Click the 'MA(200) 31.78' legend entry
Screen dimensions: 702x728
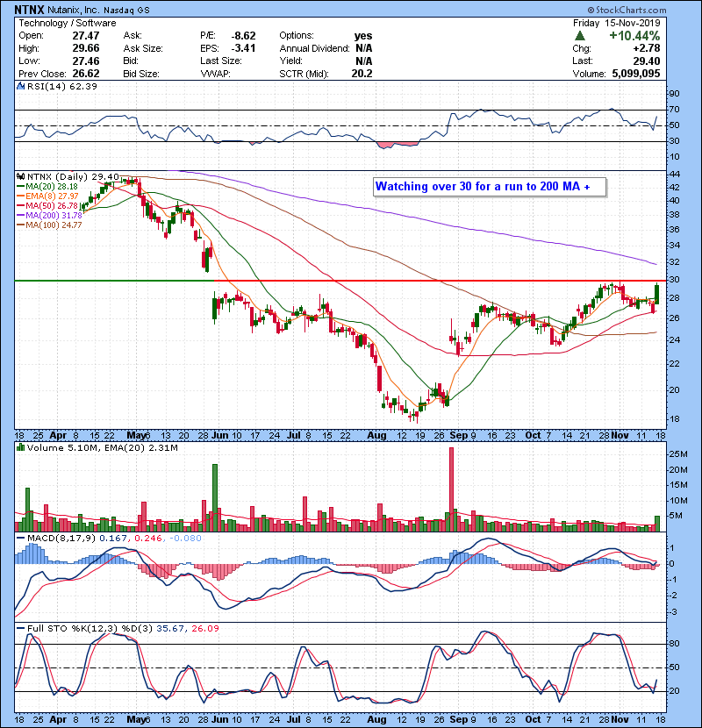[49, 216]
